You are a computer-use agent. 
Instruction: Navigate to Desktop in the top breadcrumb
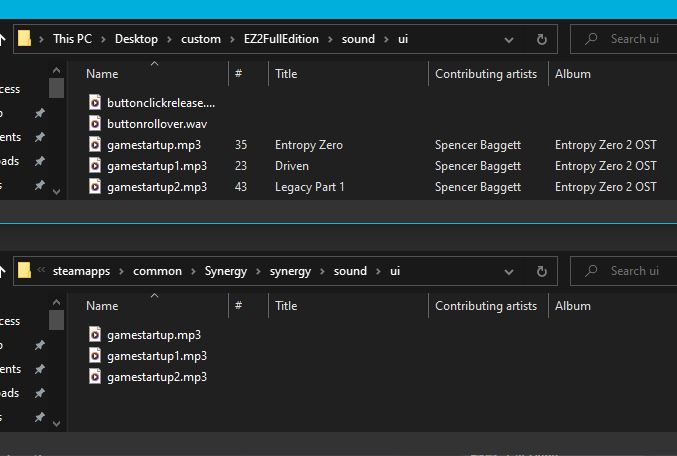pyautogui.click(x=136, y=39)
